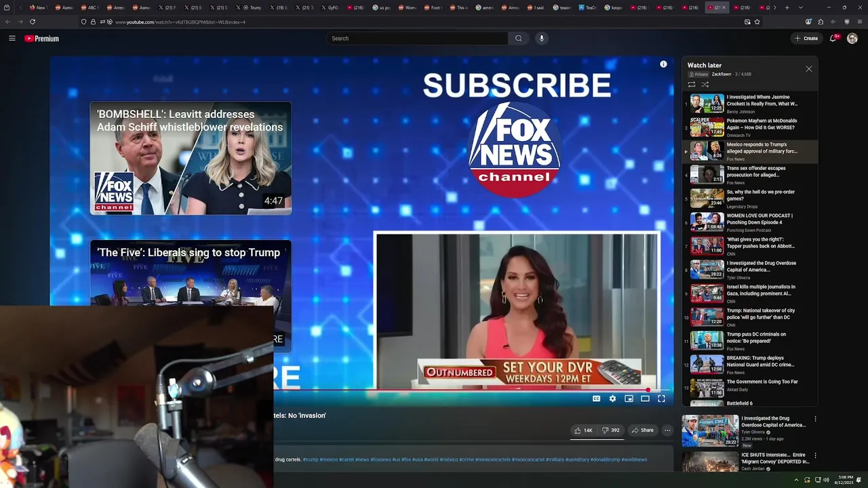Start voice search with the microphone
868x488 pixels.
[541, 39]
